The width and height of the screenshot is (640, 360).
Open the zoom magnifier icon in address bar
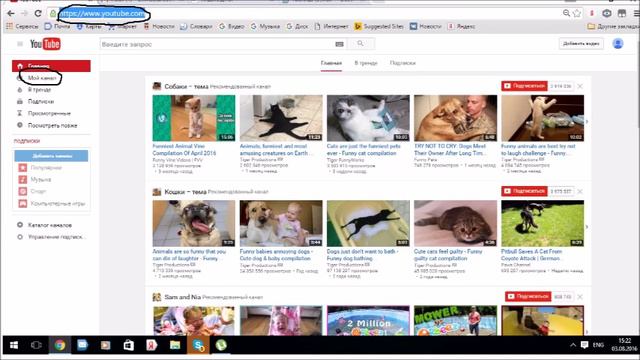567,13
